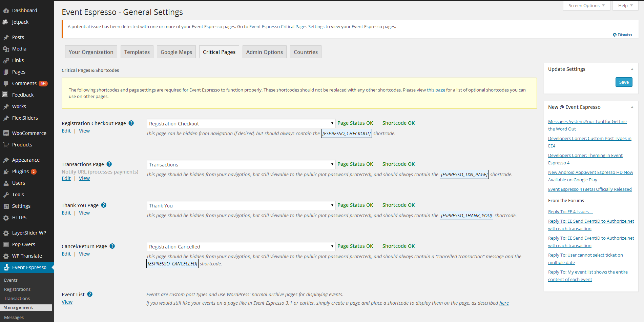This screenshot has height=322, width=644.
Task: Click the Save button
Action: click(624, 82)
